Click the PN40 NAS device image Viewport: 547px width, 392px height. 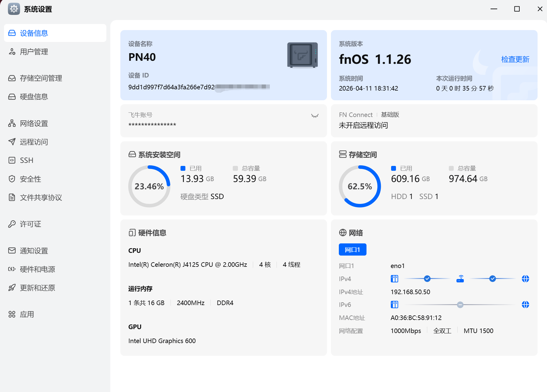click(302, 55)
